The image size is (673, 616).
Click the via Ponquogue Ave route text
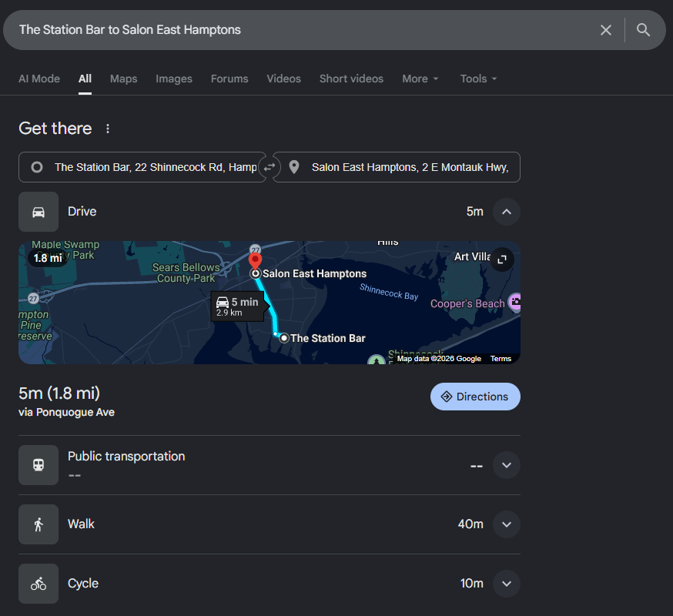point(66,412)
